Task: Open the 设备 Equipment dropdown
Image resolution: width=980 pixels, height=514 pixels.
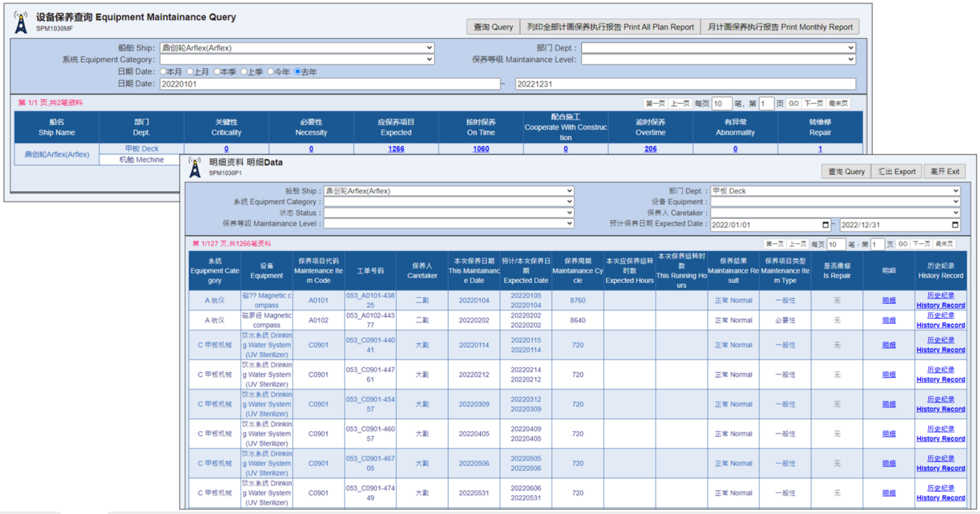Action: 835,202
